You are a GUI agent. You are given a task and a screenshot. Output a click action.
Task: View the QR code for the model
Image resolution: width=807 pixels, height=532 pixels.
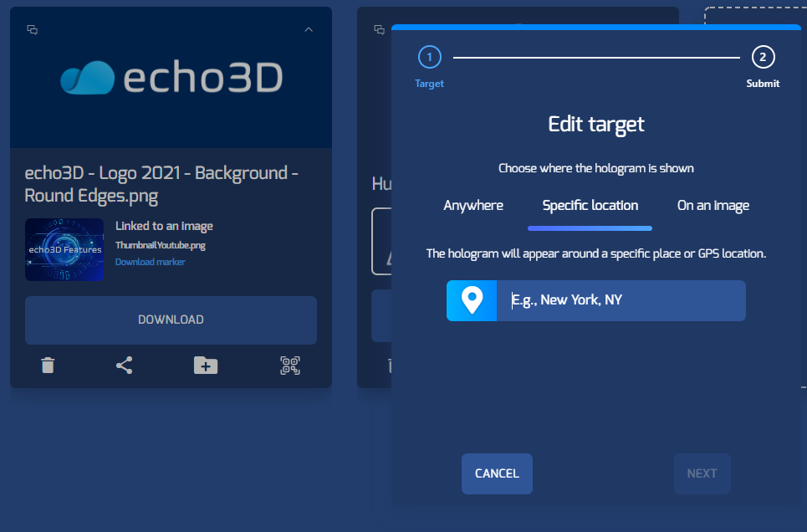pyautogui.click(x=290, y=365)
